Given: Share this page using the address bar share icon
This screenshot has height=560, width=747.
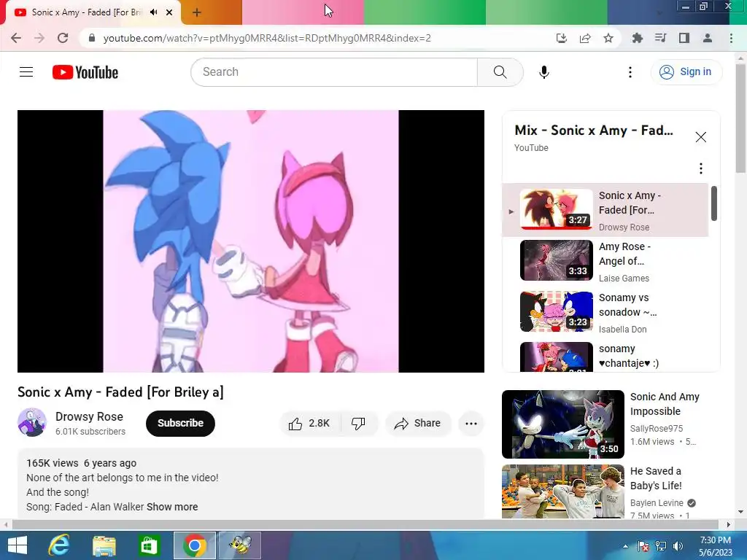Looking at the screenshot, I should tap(585, 38).
